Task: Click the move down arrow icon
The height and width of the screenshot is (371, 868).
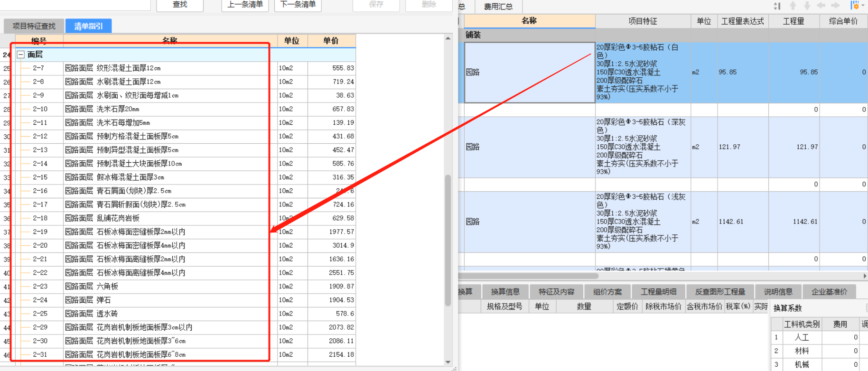Action: (807, 6)
